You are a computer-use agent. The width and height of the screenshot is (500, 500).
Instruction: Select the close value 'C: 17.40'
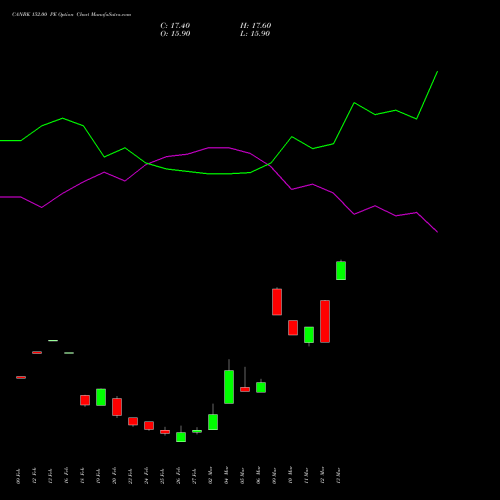click(x=175, y=26)
